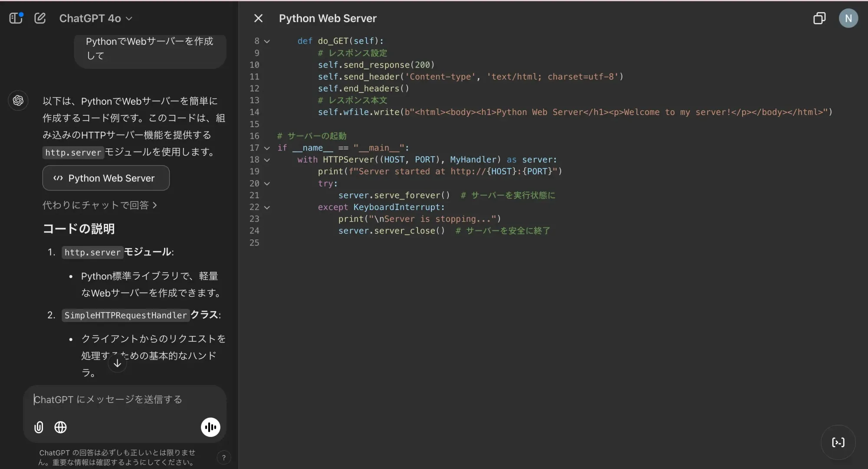Open the Python Web Server canvas button
This screenshot has width=868, height=469.
106,178
